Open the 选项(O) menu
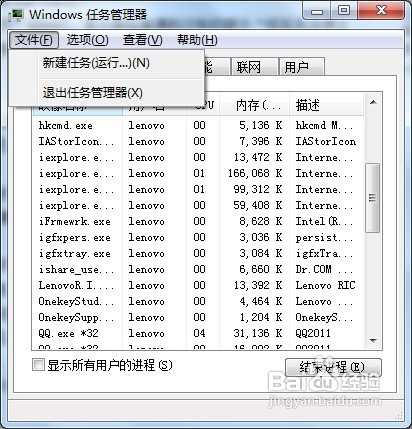 point(88,40)
